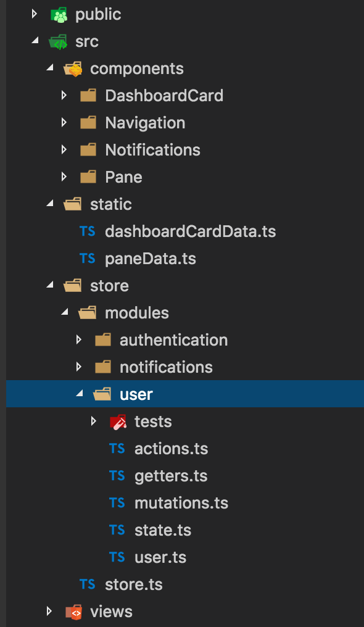Click the green public folder icon
Viewport: 364px width, 627px height.
[59, 15]
